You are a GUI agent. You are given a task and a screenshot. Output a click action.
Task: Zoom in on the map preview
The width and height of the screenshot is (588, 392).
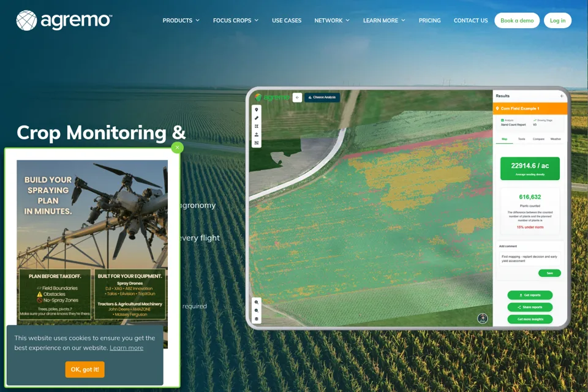pyautogui.click(x=257, y=303)
